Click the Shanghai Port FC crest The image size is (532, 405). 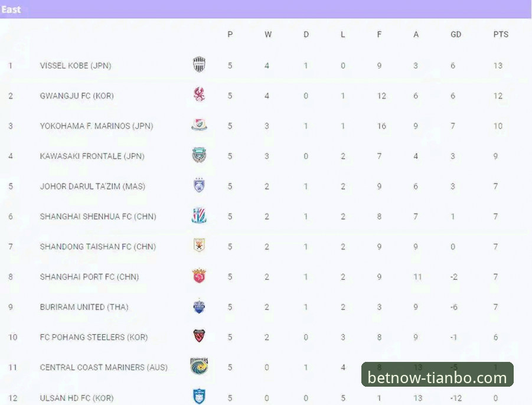(x=200, y=276)
